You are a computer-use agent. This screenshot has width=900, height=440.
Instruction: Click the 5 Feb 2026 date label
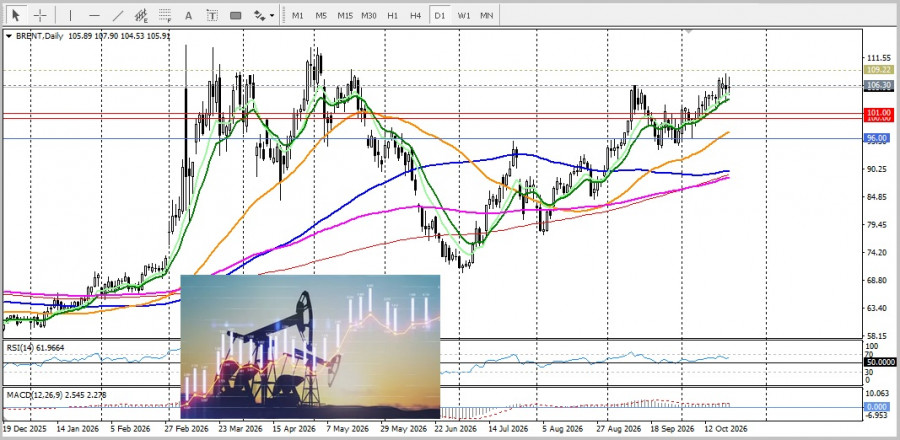pos(129,429)
